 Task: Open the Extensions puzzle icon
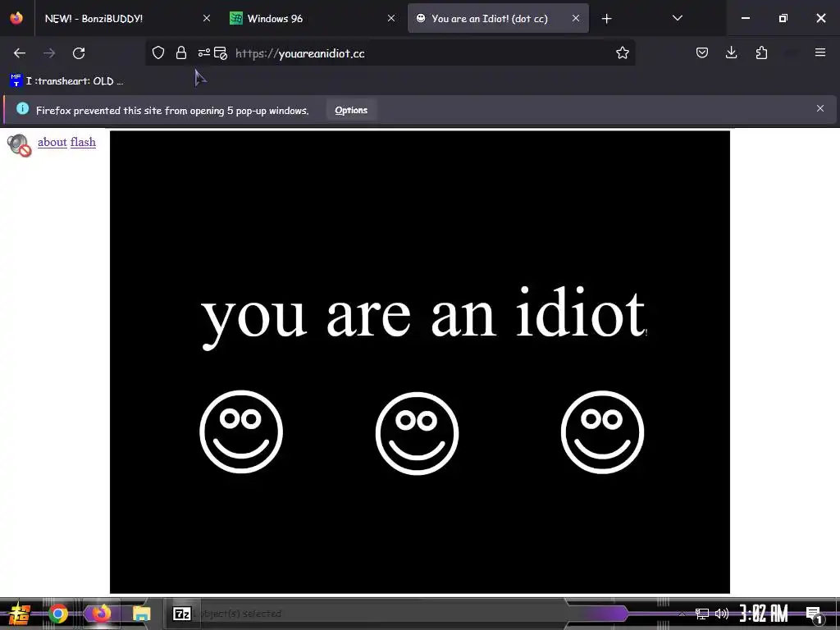pyautogui.click(x=761, y=53)
